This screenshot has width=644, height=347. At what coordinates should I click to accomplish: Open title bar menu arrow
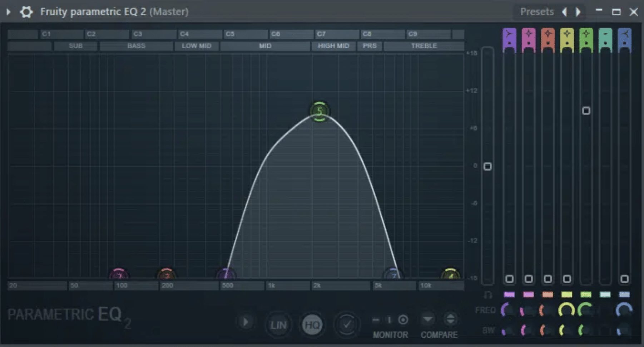coord(9,12)
